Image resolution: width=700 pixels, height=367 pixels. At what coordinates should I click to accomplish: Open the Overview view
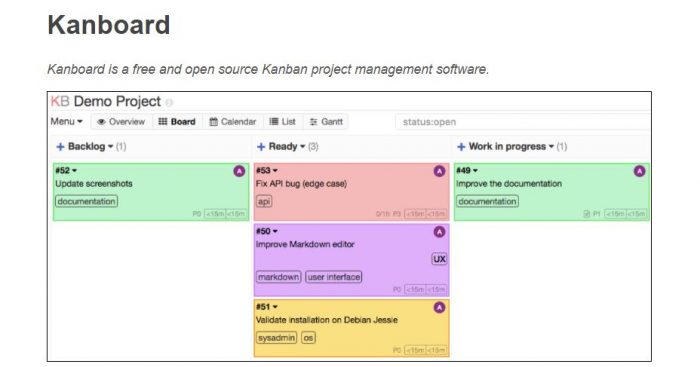click(121, 121)
